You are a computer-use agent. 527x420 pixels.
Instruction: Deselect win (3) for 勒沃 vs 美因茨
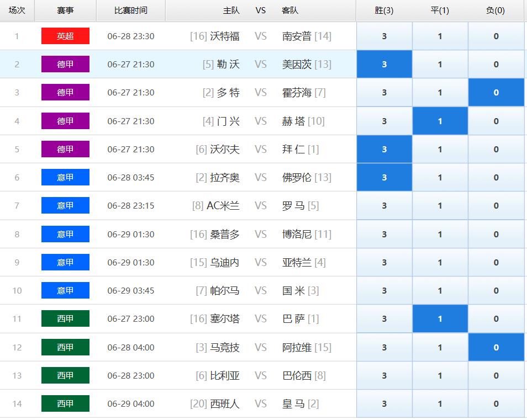tap(384, 64)
